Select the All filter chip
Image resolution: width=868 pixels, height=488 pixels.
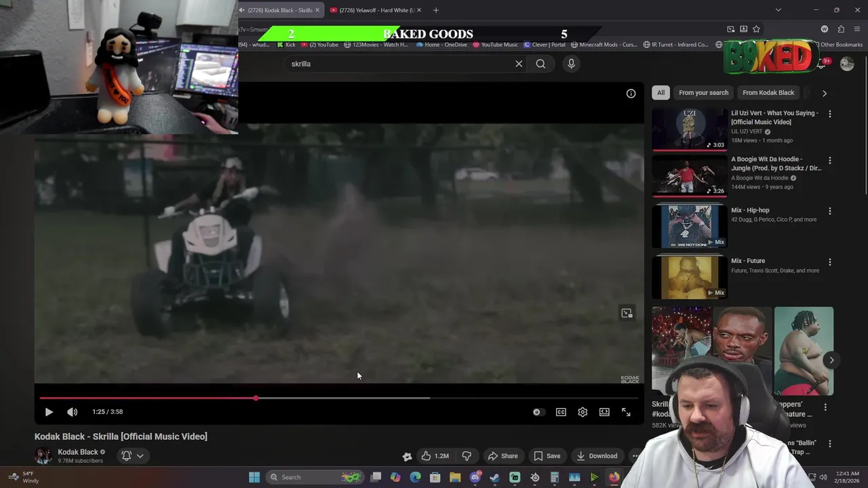coord(660,93)
